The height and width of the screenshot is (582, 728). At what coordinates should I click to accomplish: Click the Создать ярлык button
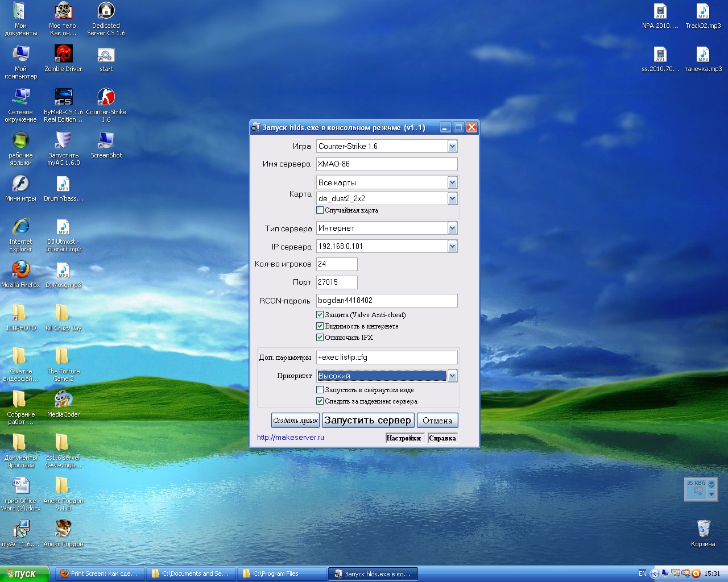[x=295, y=421]
